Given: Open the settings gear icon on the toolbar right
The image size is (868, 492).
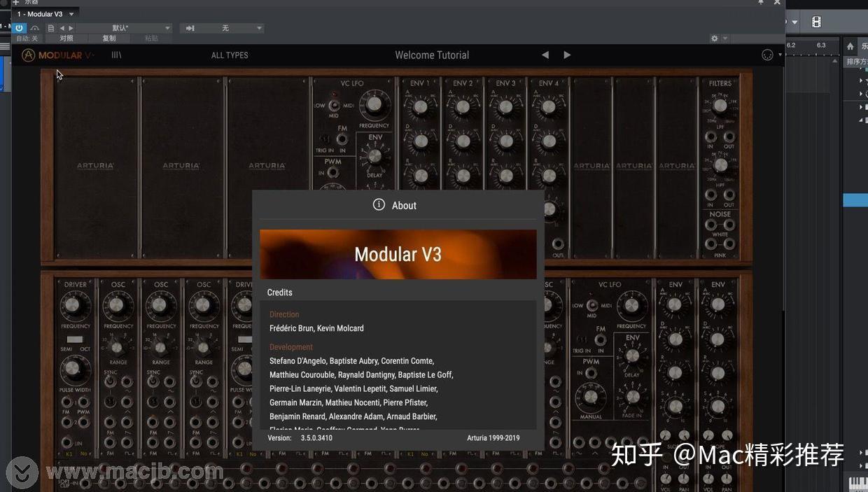Looking at the screenshot, I should point(714,38).
